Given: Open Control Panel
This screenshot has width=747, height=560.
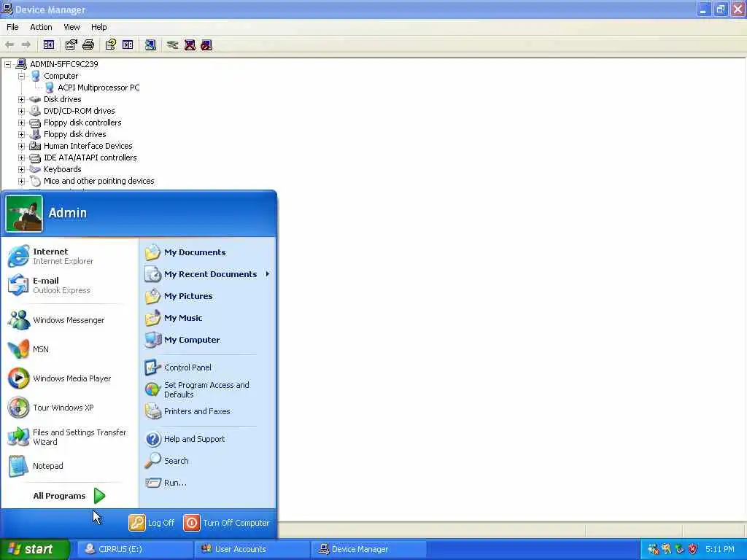Looking at the screenshot, I should coord(208,367).
